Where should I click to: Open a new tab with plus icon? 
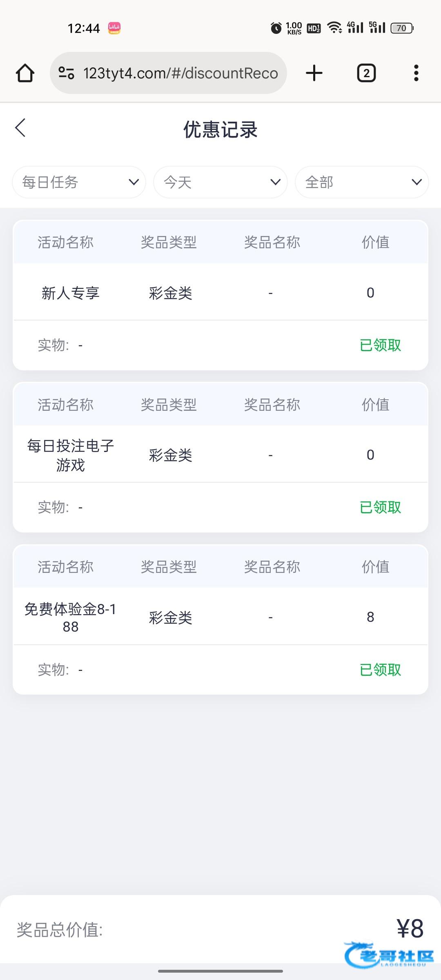click(x=314, y=73)
